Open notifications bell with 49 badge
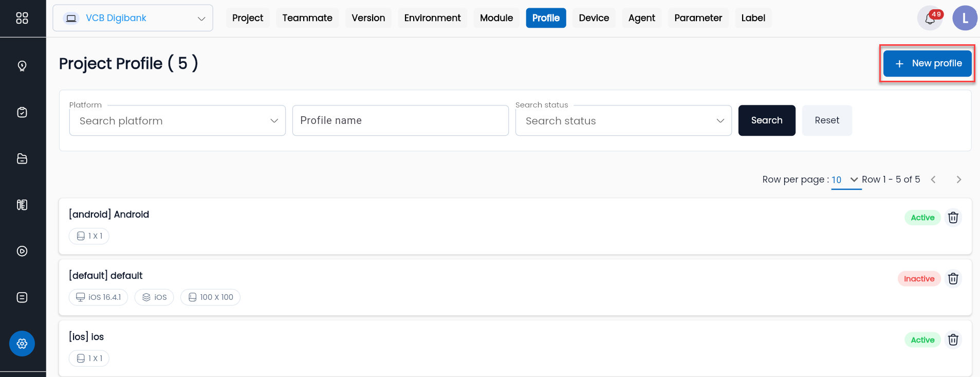The width and height of the screenshot is (980, 377). coord(930,18)
